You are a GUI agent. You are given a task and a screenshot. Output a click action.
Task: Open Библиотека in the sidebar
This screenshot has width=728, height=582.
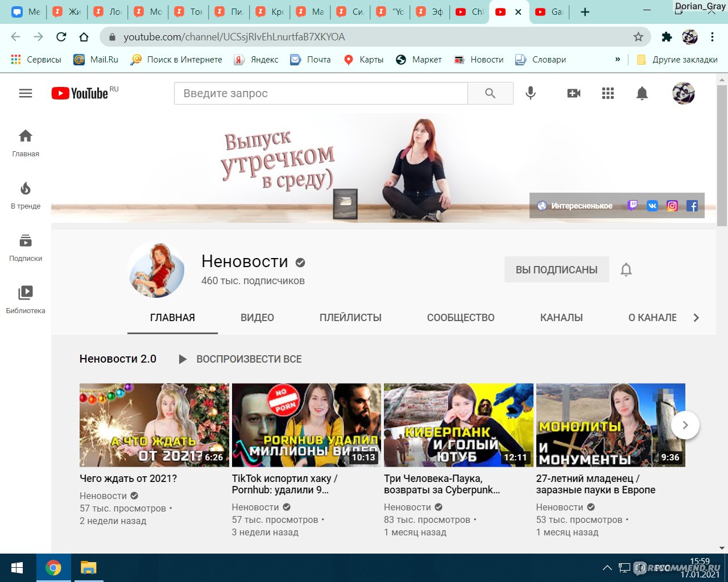tap(26, 300)
